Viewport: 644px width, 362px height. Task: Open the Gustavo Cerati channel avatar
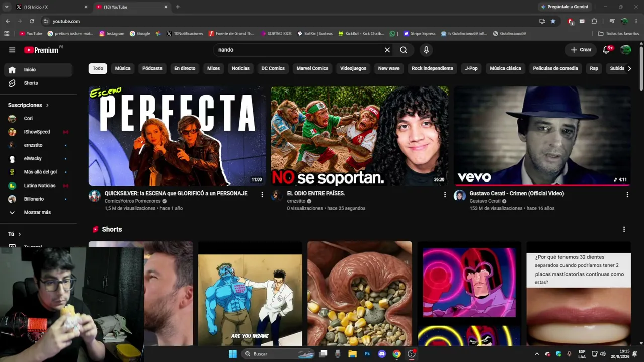tap(460, 196)
